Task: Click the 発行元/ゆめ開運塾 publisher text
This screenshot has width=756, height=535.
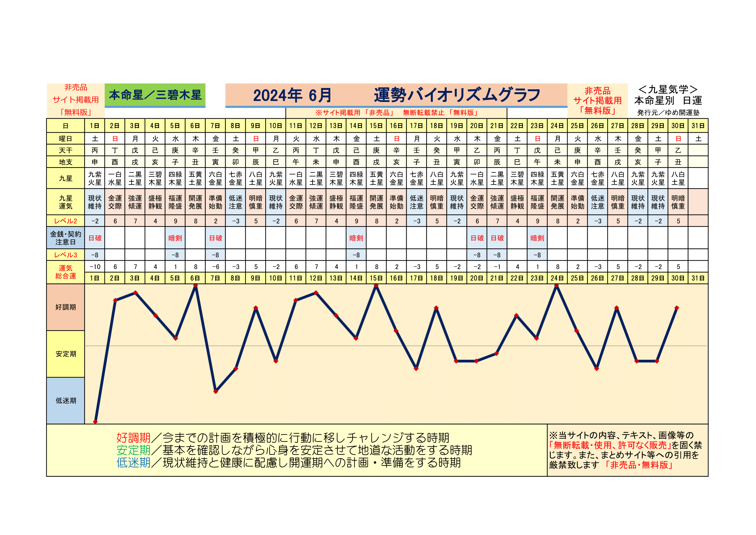Action: point(668,113)
